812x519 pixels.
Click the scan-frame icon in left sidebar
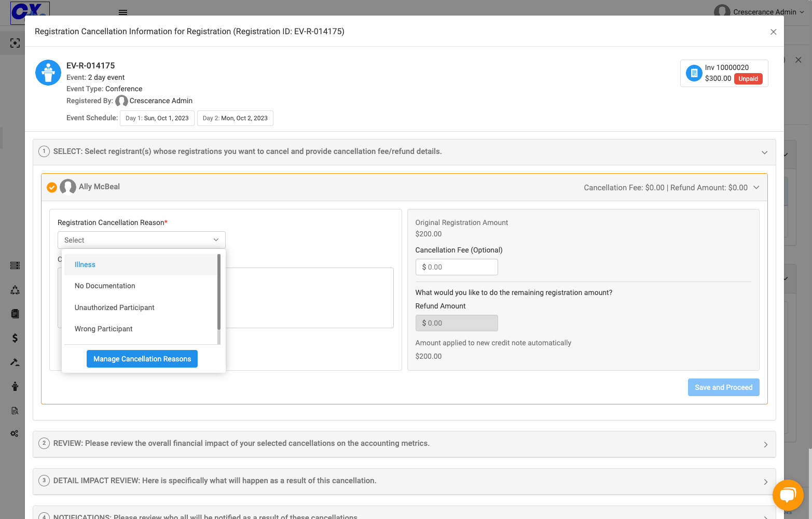15,43
